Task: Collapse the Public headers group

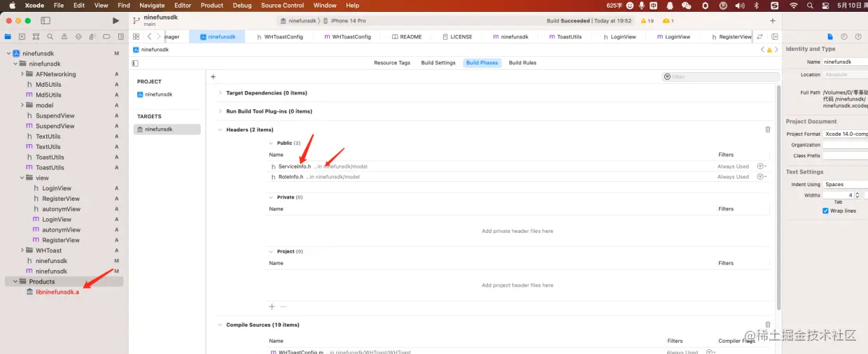Action: pyautogui.click(x=272, y=143)
